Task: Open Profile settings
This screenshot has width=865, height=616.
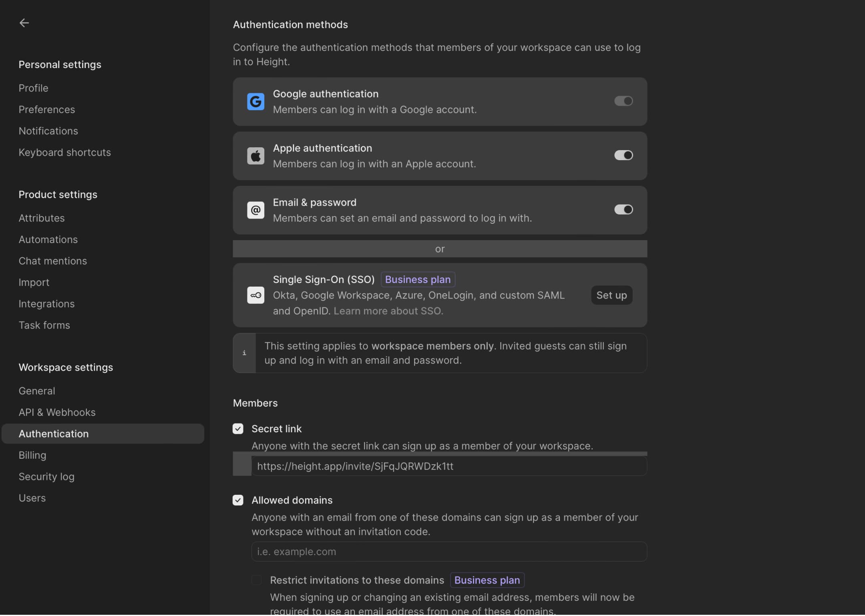Action: [33, 88]
